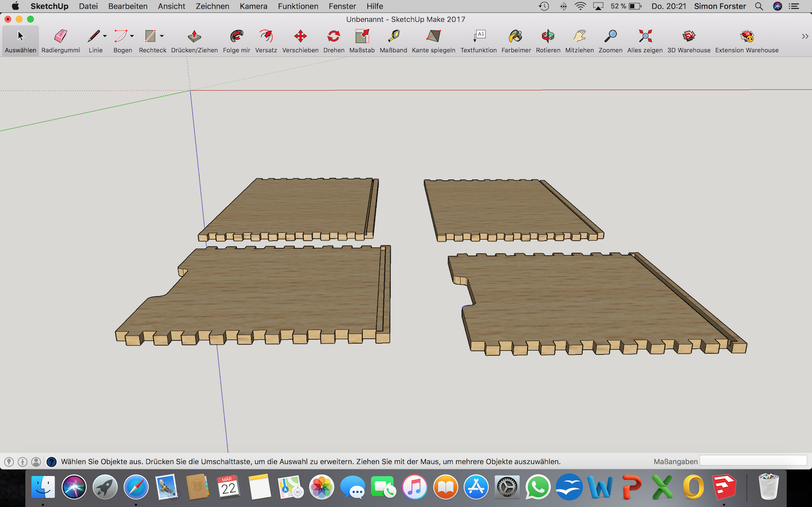This screenshot has width=812, height=507.
Task: Expand the Linie tool dropdown arrow
Action: [x=105, y=36]
